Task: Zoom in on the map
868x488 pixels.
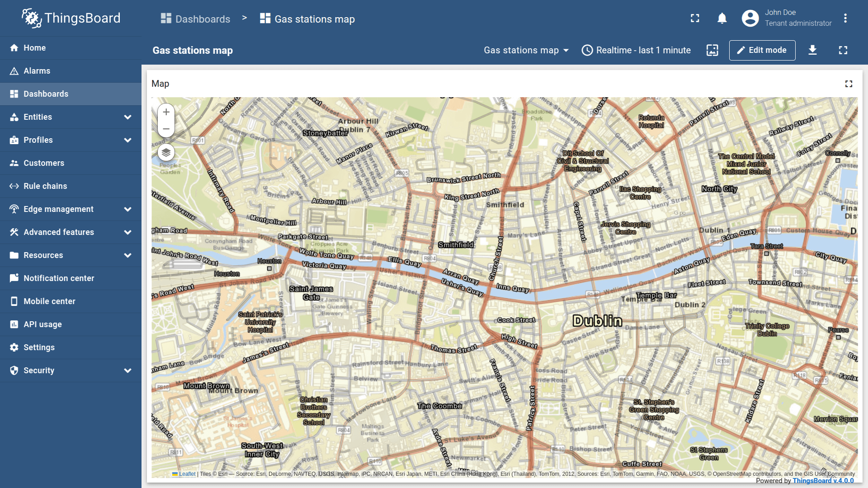Action: coord(166,112)
